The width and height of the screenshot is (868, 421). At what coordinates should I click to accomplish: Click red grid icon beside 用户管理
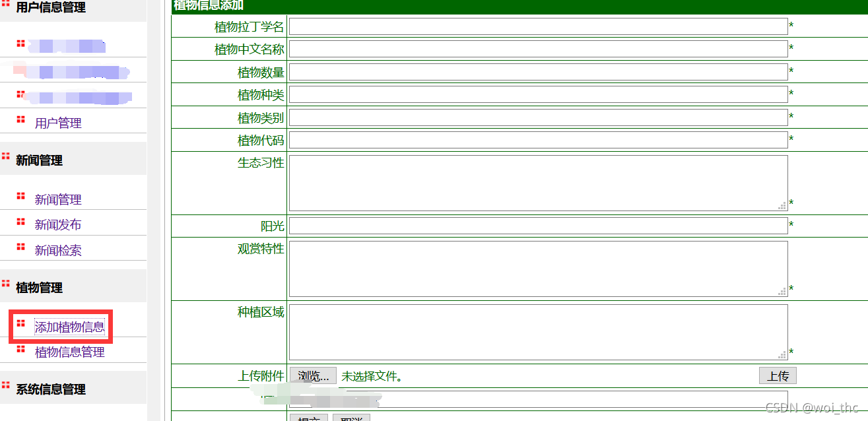point(21,119)
